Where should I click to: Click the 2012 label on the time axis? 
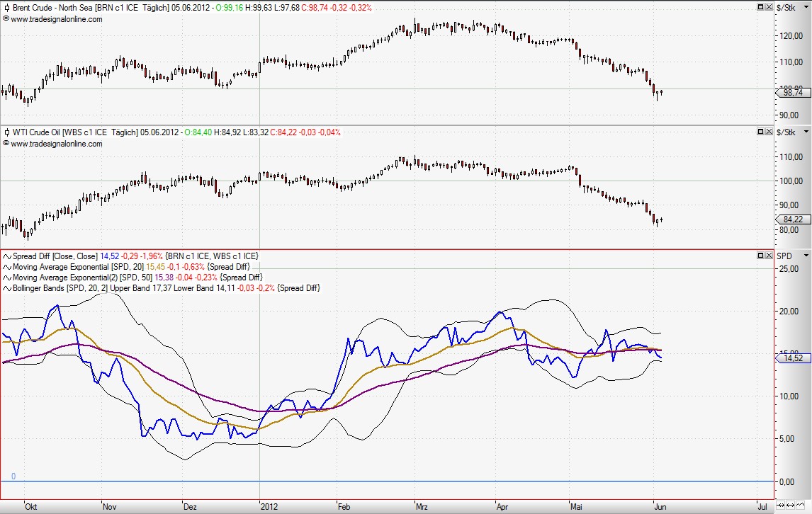[269, 507]
